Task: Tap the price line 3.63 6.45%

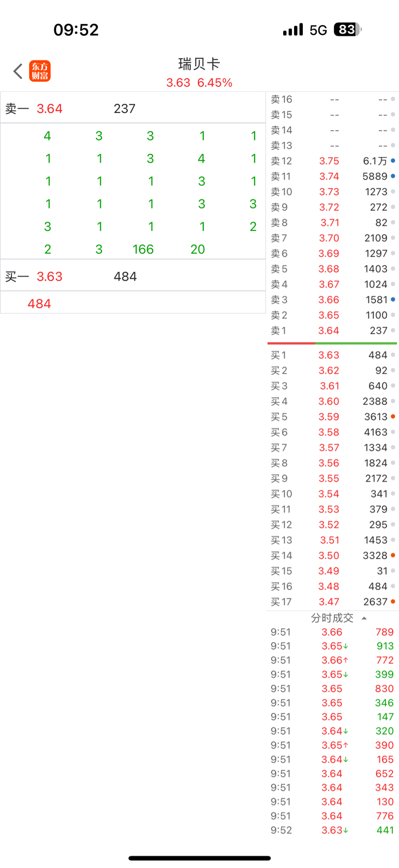Action: (x=199, y=83)
